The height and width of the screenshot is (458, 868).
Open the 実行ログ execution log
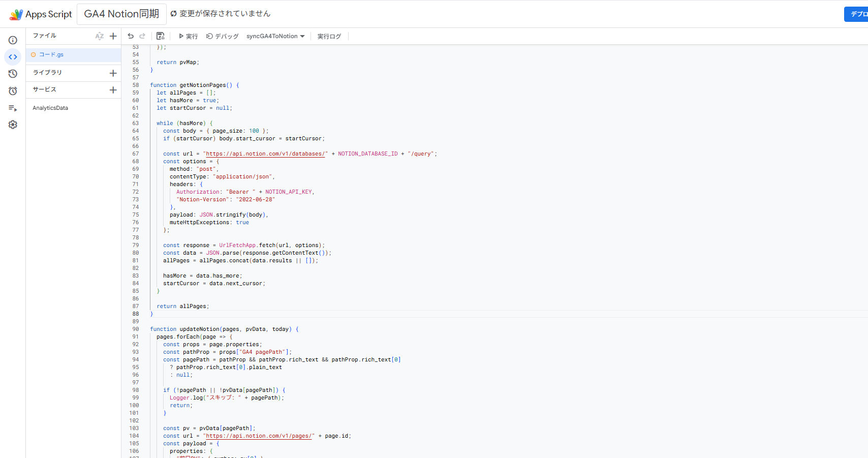click(x=329, y=36)
